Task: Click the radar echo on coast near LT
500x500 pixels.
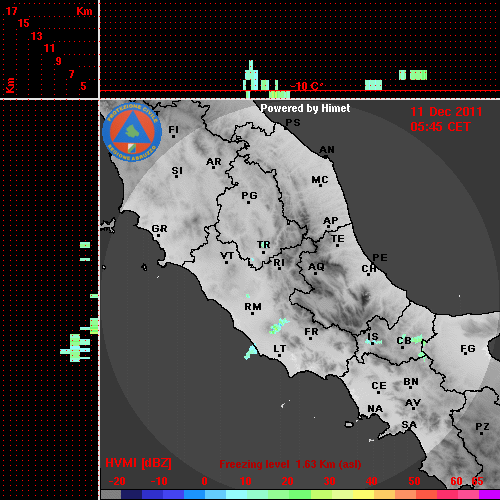Action: click(250, 352)
